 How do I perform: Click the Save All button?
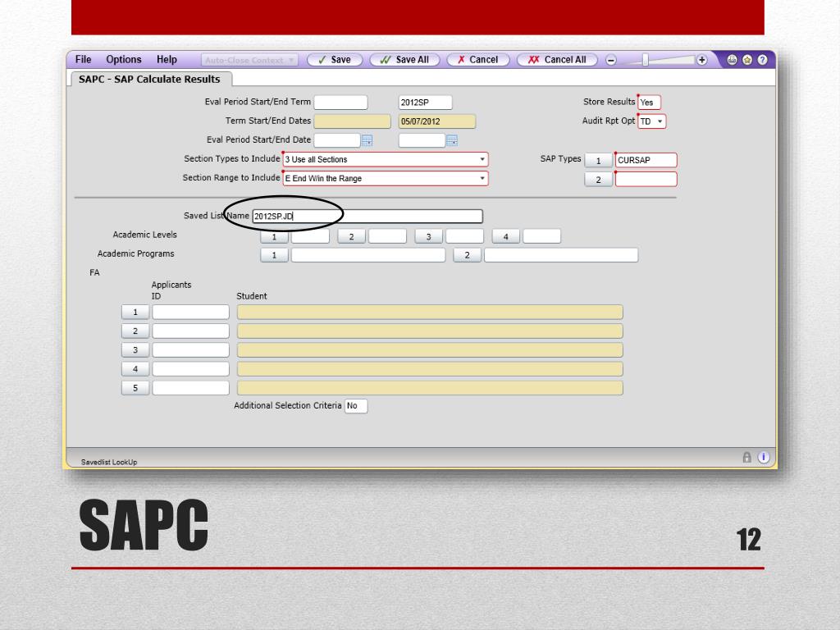tap(404, 60)
